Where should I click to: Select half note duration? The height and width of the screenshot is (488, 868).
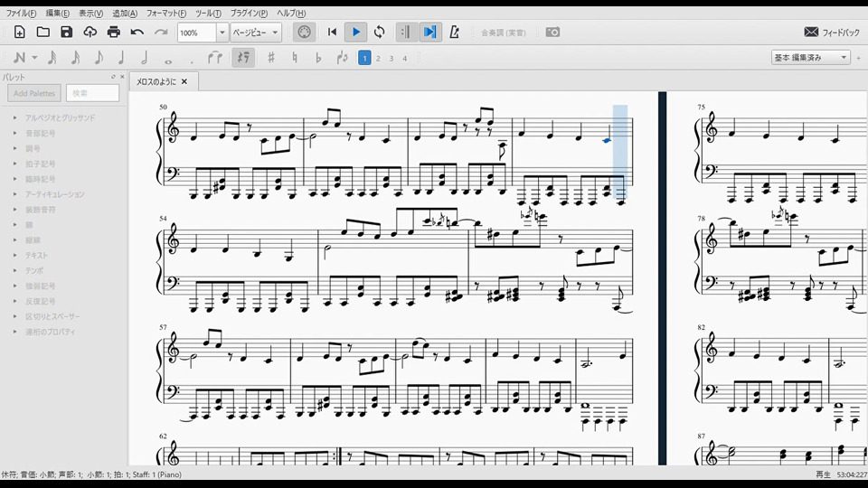(145, 58)
